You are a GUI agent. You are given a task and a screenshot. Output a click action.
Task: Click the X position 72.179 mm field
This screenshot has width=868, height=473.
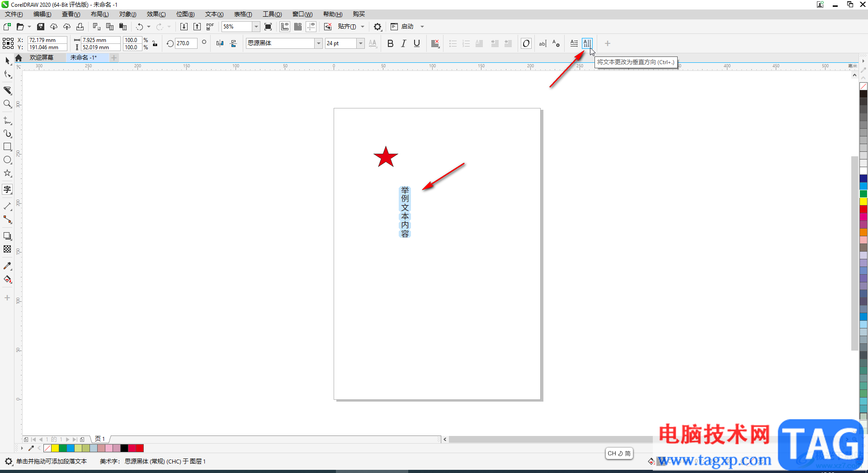click(47, 40)
